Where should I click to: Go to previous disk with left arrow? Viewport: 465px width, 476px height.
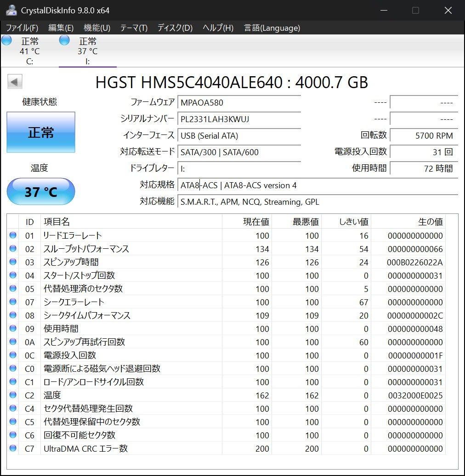coord(15,82)
